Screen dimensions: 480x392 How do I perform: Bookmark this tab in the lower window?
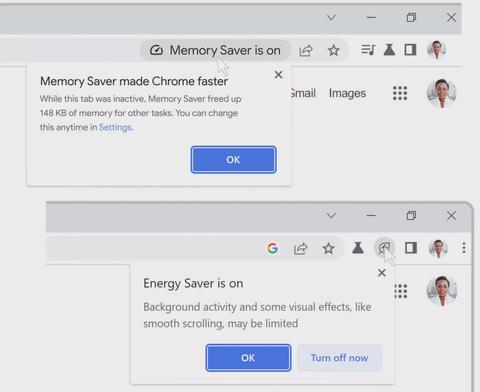pos(328,248)
